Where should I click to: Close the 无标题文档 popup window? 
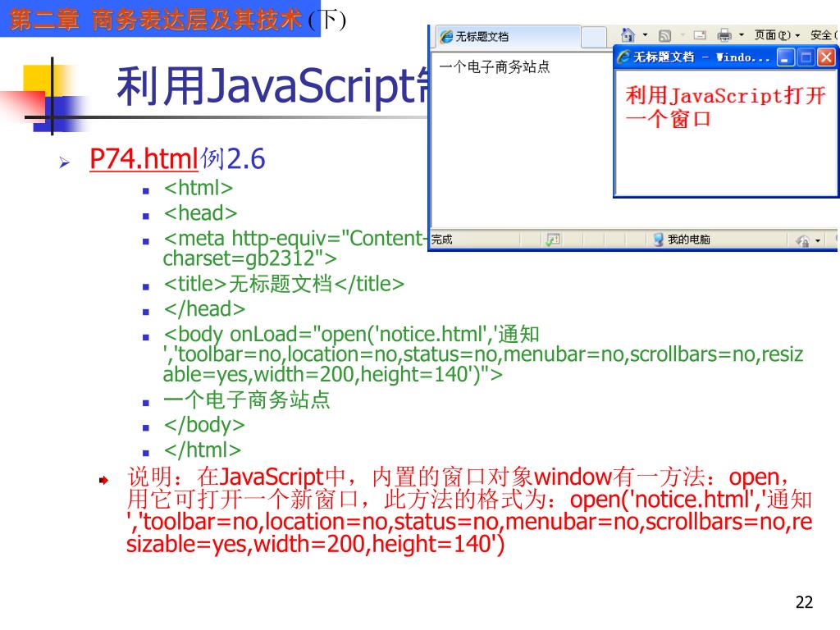coord(826,57)
